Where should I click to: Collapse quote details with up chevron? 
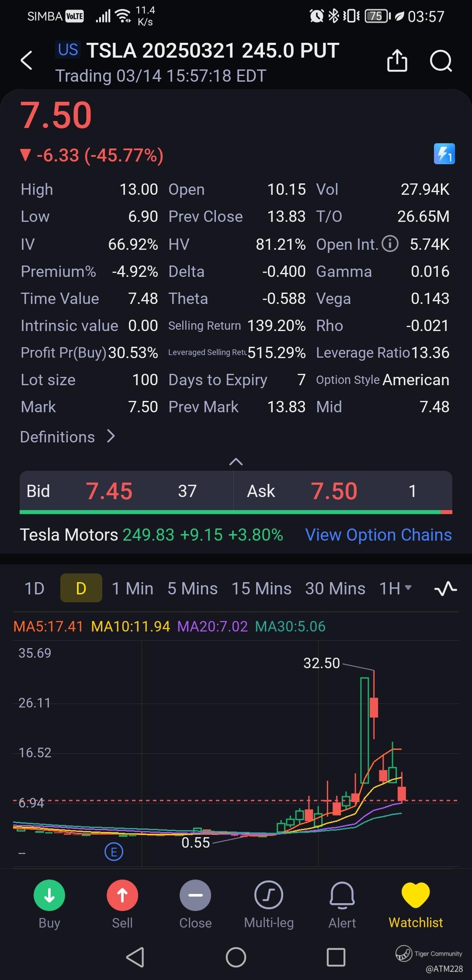(x=236, y=462)
